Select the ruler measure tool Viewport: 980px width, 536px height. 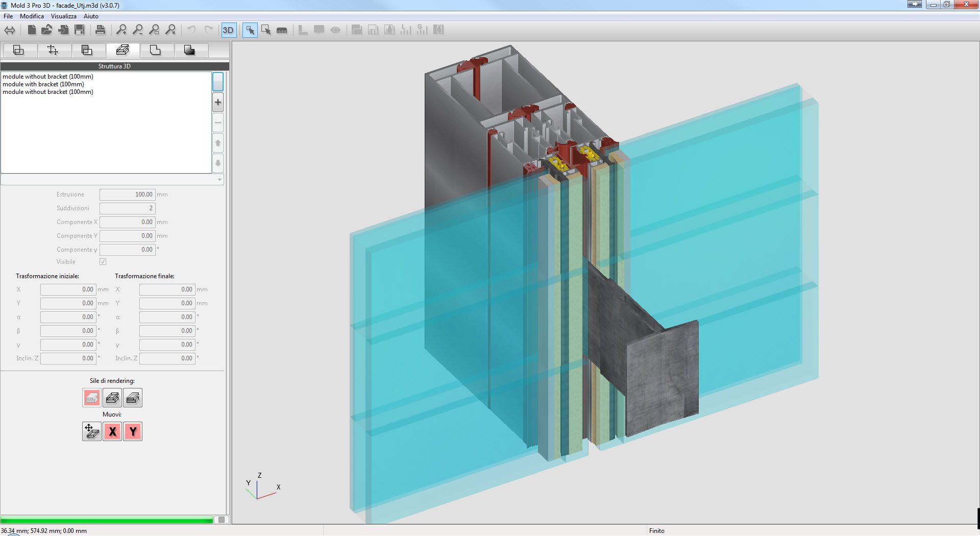click(282, 30)
